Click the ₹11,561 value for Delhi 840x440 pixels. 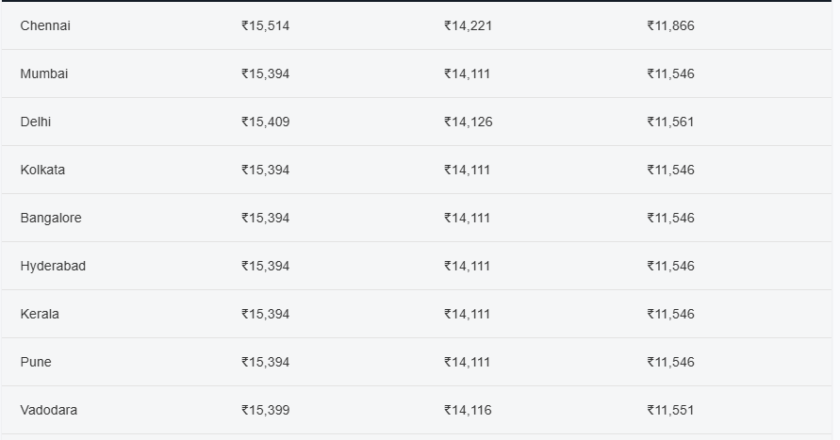(670, 122)
